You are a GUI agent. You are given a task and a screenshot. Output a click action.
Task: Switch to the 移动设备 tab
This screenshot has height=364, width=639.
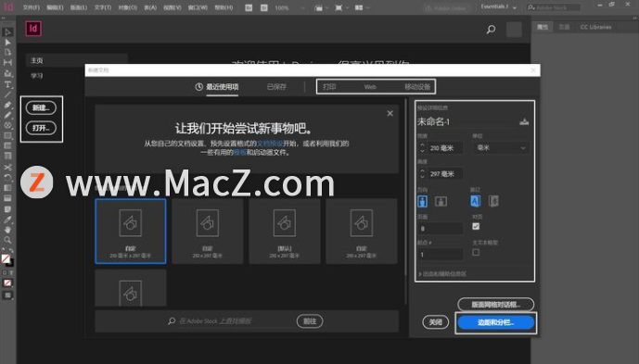point(417,87)
